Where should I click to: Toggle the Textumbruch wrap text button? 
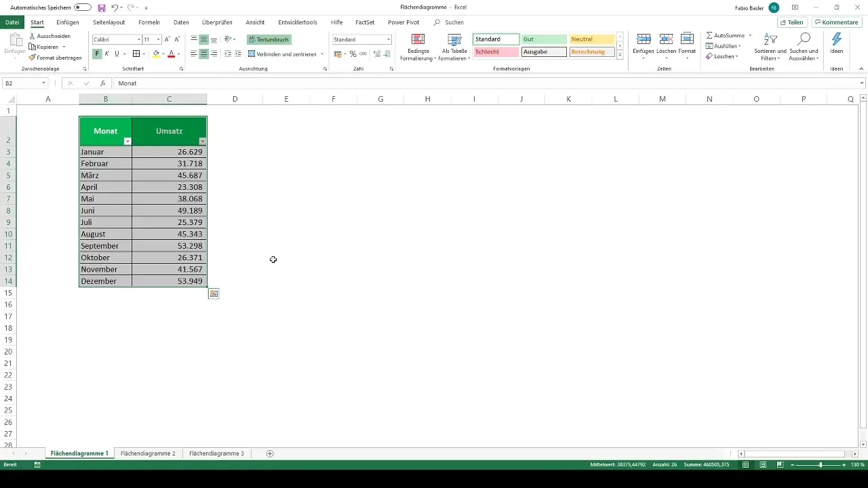click(x=269, y=39)
